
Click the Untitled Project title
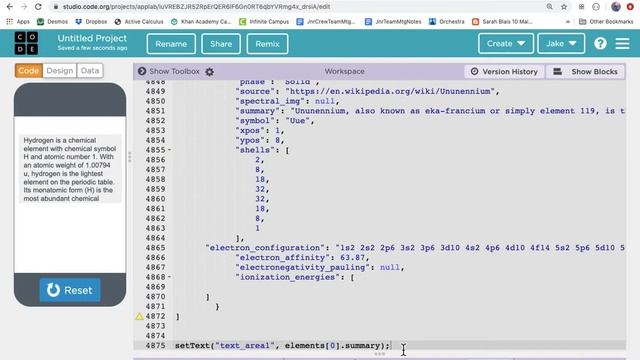click(92, 38)
